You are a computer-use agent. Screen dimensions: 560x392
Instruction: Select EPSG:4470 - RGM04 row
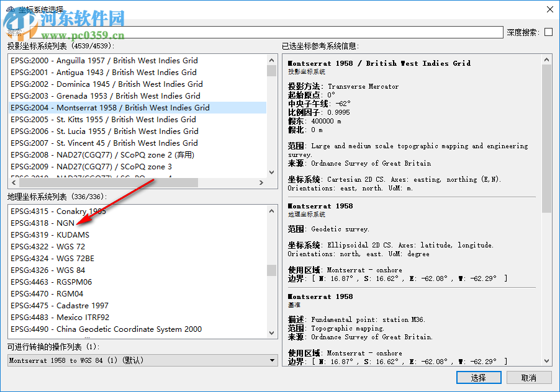137,293
